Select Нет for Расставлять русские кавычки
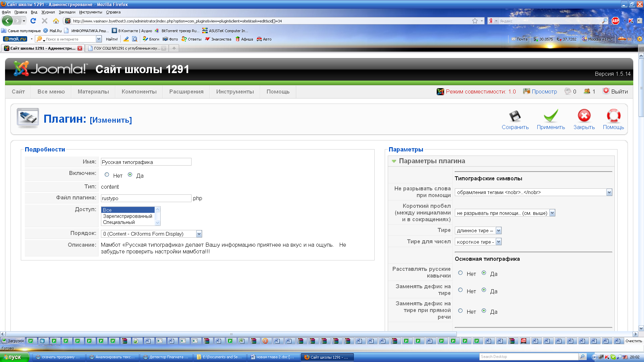The image size is (644, 362). coord(461,273)
